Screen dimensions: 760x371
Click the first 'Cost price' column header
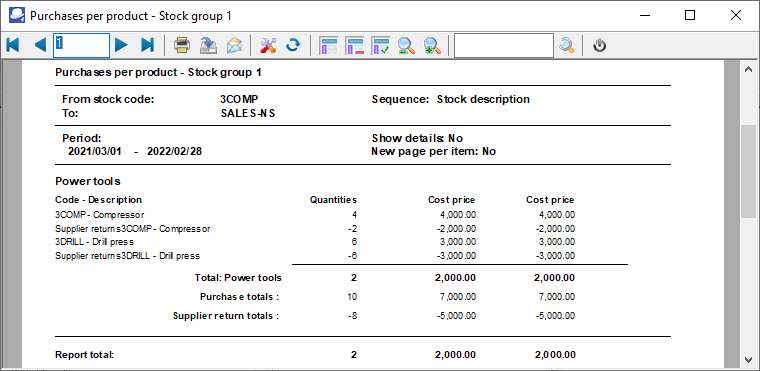(x=451, y=200)
